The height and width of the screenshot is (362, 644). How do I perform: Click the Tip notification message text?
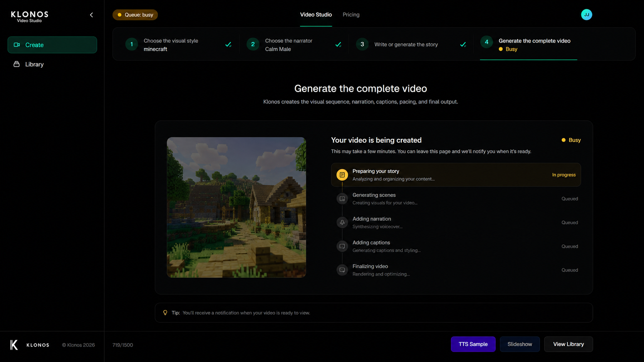click(x=246, y=313)
